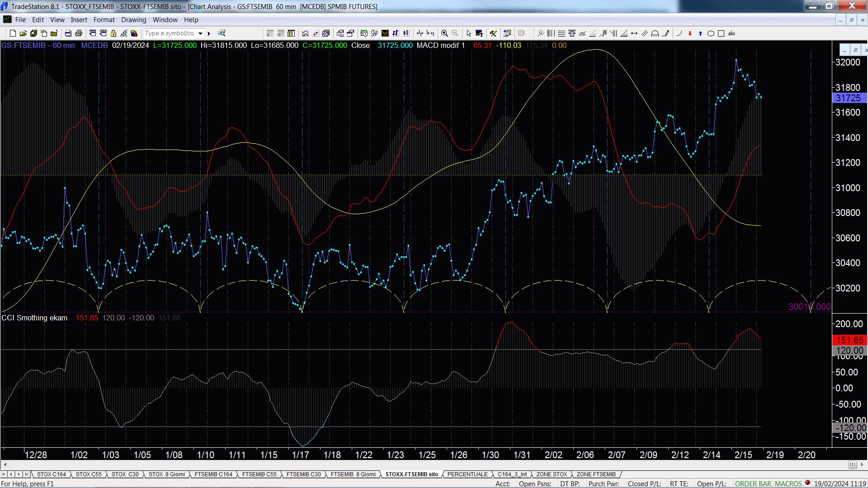This screenshot has width=868, height=488.
Task: Switch to the STOX C164 tab
Action: 51,474
